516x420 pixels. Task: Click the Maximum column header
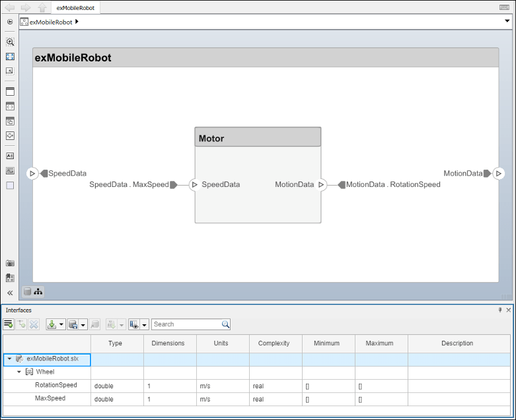tap(381, 343)
